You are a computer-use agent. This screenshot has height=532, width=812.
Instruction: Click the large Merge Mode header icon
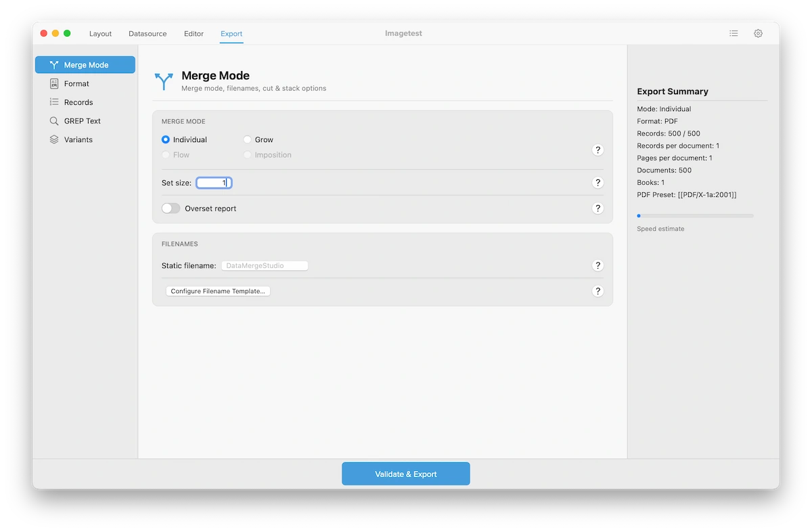164,81
